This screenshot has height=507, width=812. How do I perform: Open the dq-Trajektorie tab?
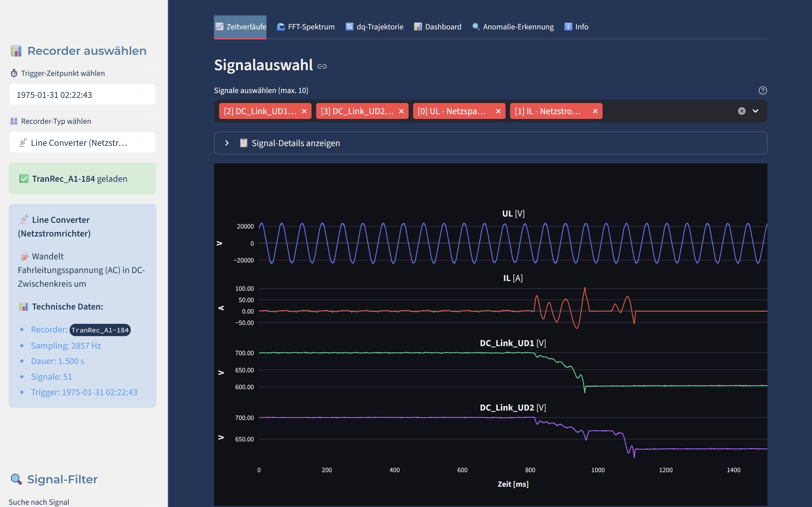[374, 27]
